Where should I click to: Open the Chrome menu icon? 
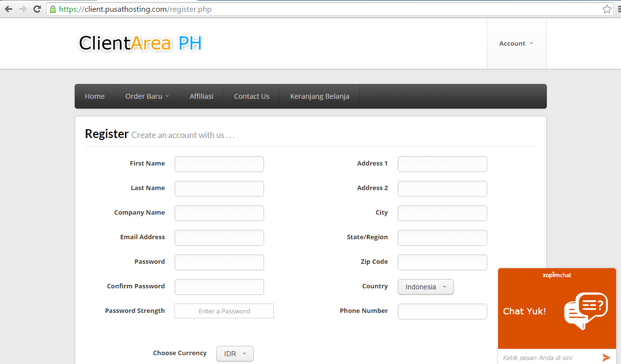click(x=618, y=9)
